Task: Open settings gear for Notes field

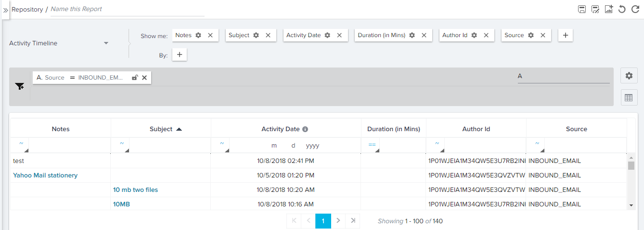Action: click(x=198, y=35)
